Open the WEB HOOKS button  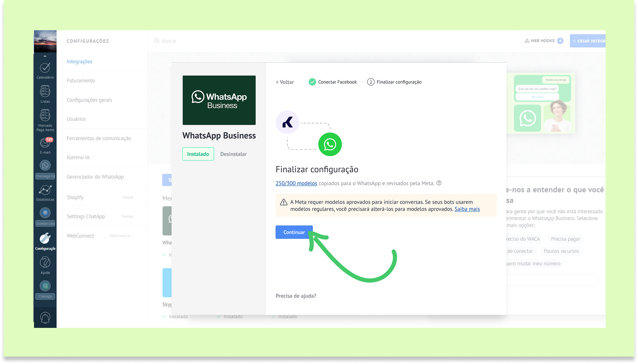[544, 41]
